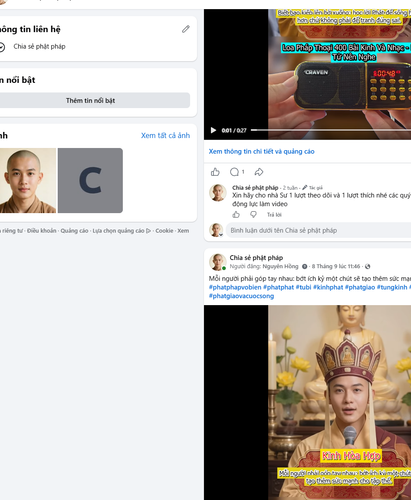Viewport: 411px width, 500px height.
Task: Open hashtag #phatgiaovacuocsong
Action: [x=241, y=296]
